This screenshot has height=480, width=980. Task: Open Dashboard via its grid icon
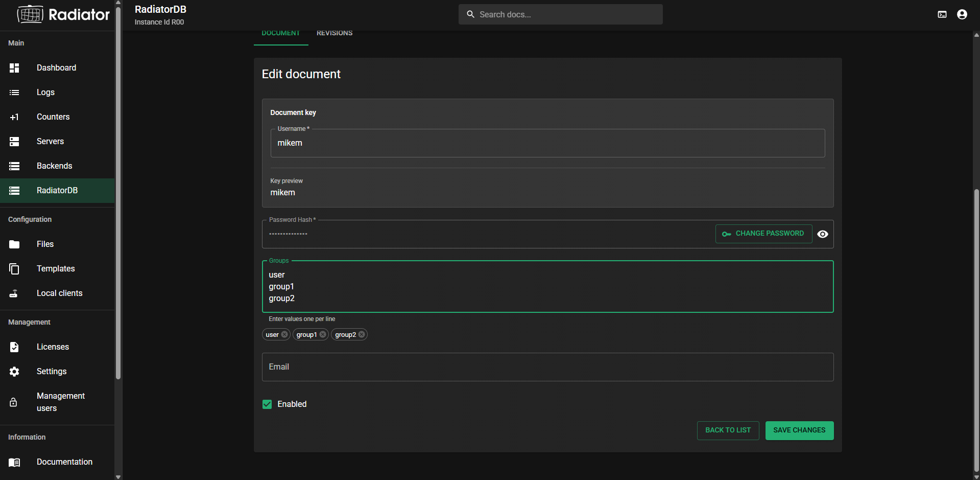pos(14,67)
